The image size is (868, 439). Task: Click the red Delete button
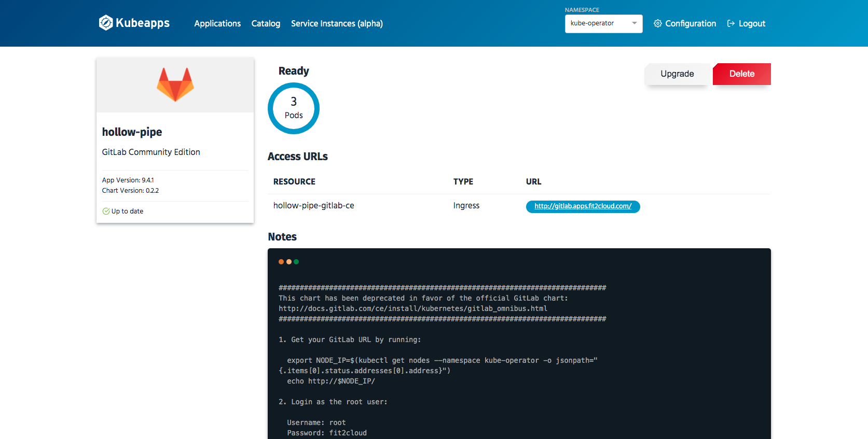pos(742,74)
